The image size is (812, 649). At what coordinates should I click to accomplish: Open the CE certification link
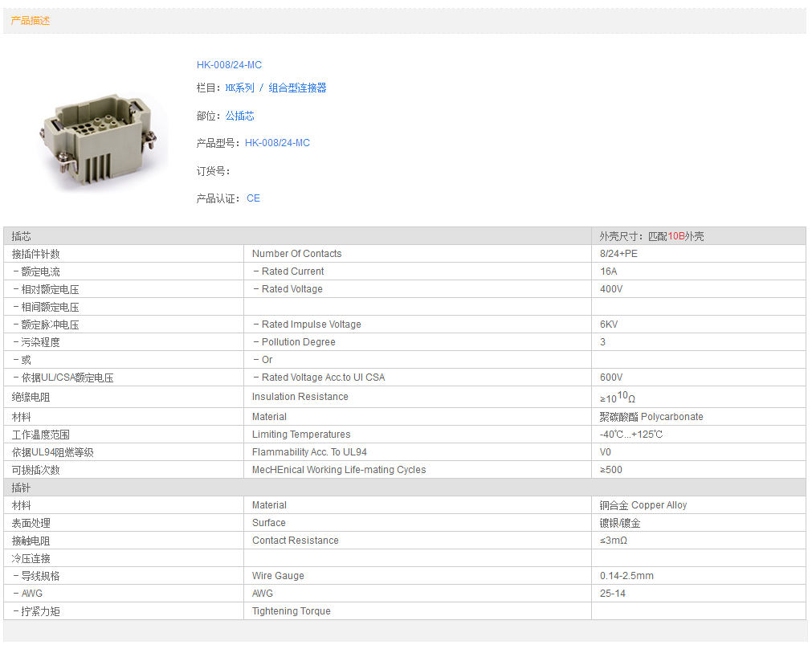pyautogui.click(x=253, y=198)
